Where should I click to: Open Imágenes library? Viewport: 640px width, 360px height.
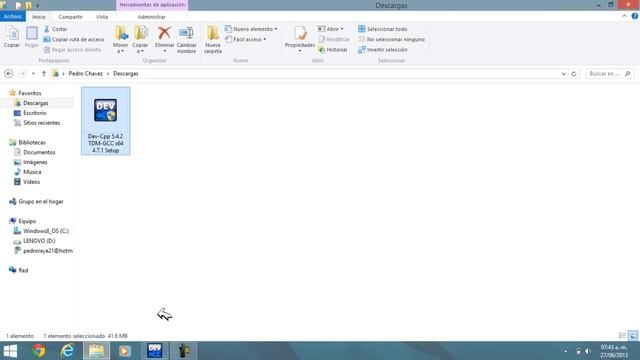tap(35, 162)
